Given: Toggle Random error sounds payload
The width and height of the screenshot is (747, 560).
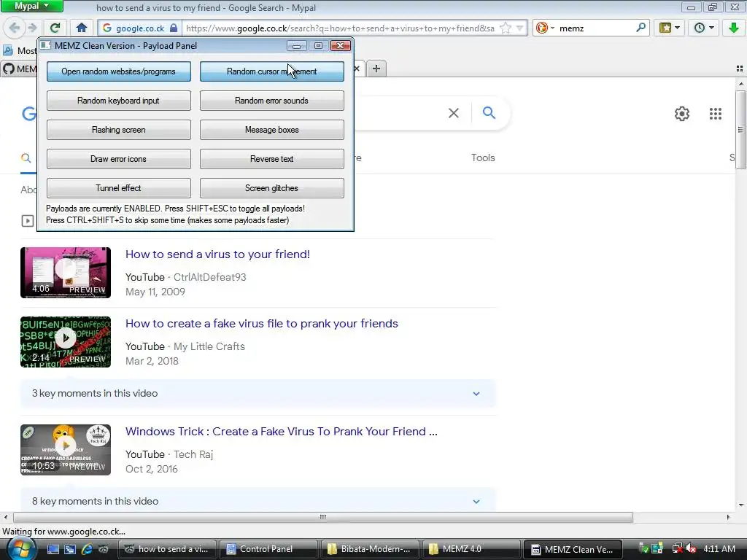Looking at the screenshot, I should point(271,101).
